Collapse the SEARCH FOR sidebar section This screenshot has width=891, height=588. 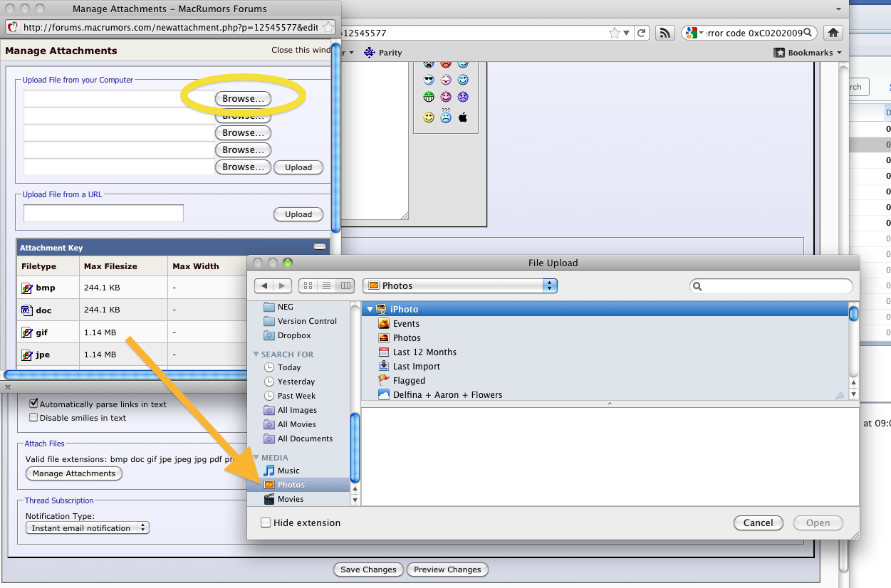256,355
